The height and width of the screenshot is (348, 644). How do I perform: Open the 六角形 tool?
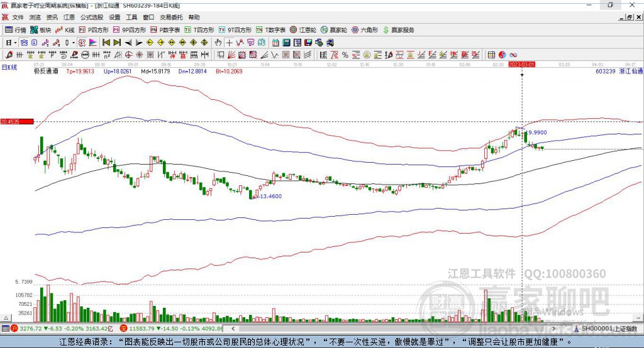coord(365,30)
